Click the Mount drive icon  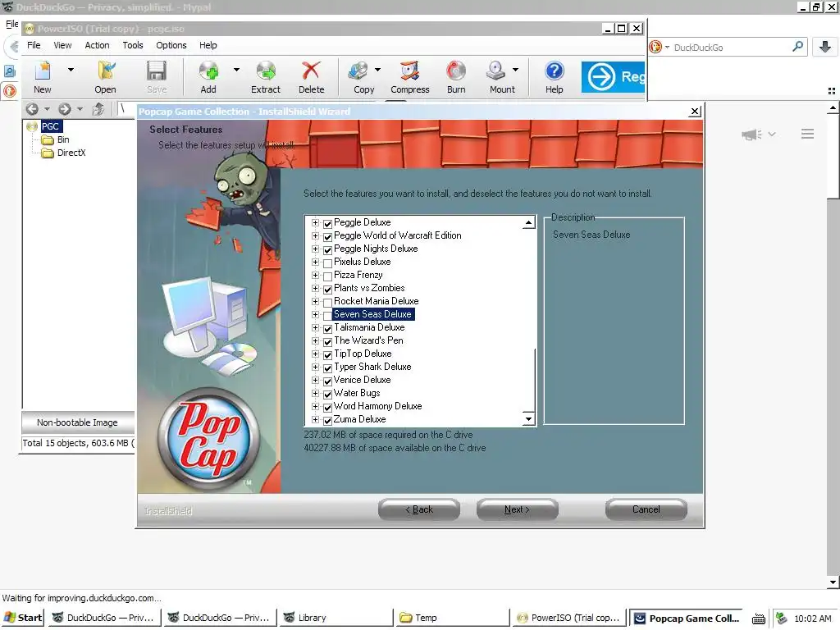pyautogui.click(x=496, y=71)
